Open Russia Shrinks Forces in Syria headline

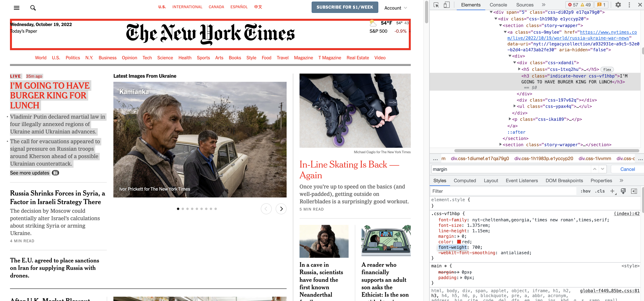[x=57, y=197]
